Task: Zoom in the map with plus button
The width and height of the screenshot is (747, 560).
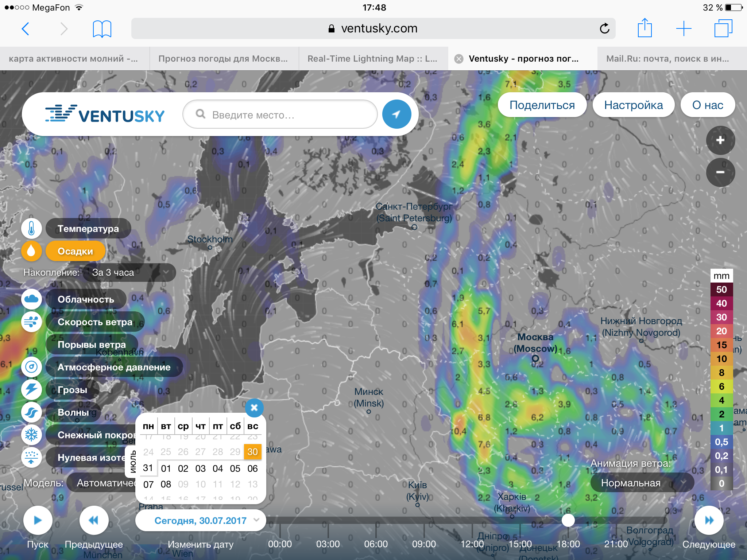Action: [720, 140]
